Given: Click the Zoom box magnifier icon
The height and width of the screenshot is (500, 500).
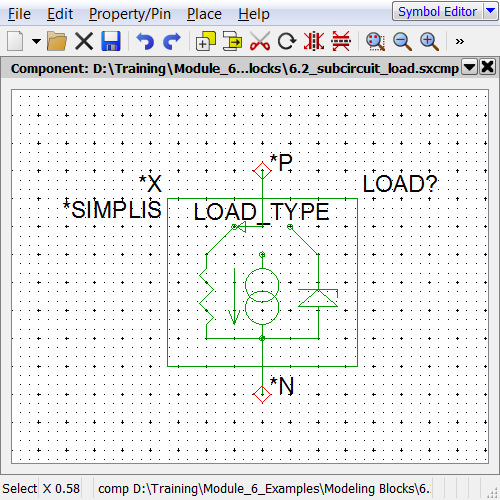Looking at the screenshot, I should pyautogui.click(x=375, y=41).
